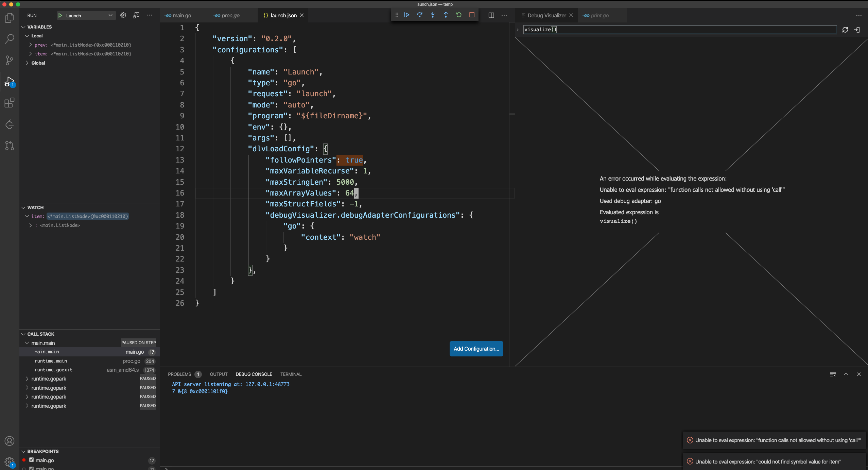Open the Extensions view in activity bar
This screenshot has height=470, width=868.
click(x=10, y=103)
